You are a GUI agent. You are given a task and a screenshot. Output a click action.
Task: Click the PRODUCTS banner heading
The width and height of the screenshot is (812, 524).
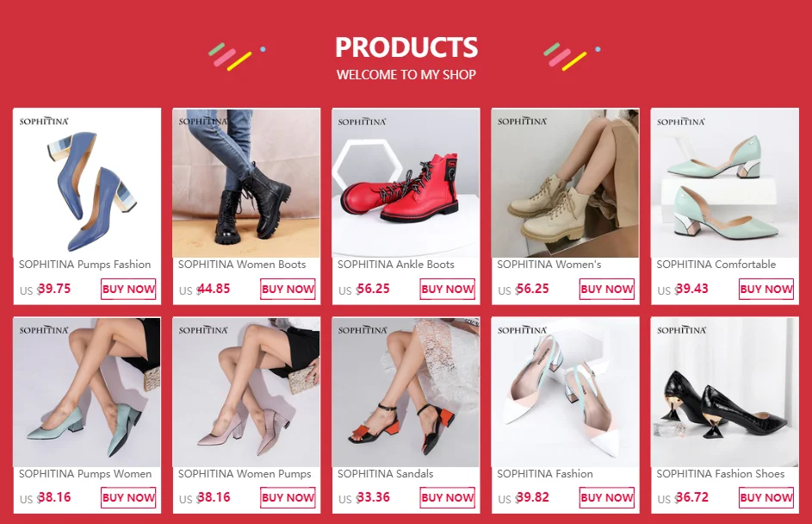(406, 47)
